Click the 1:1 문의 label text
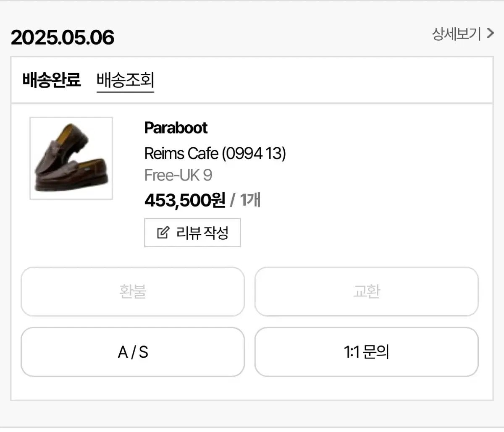The width and height of the screenshot is (504, 432). pos(366,352)
